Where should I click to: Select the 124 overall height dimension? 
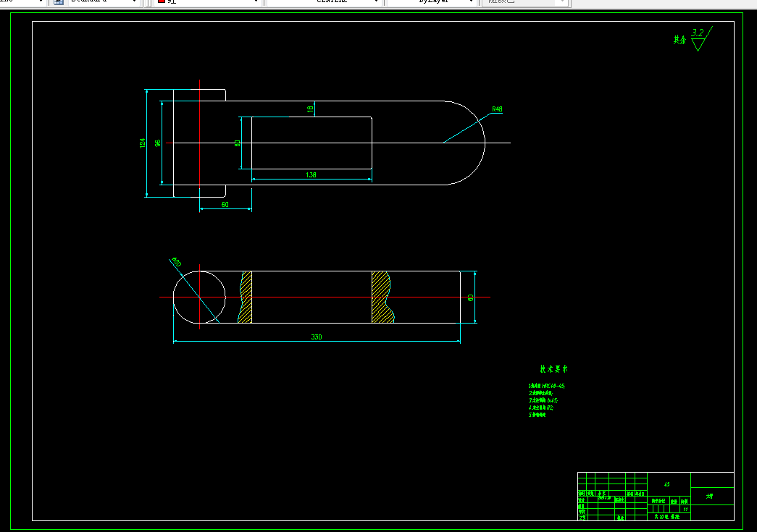coord(143,143)
